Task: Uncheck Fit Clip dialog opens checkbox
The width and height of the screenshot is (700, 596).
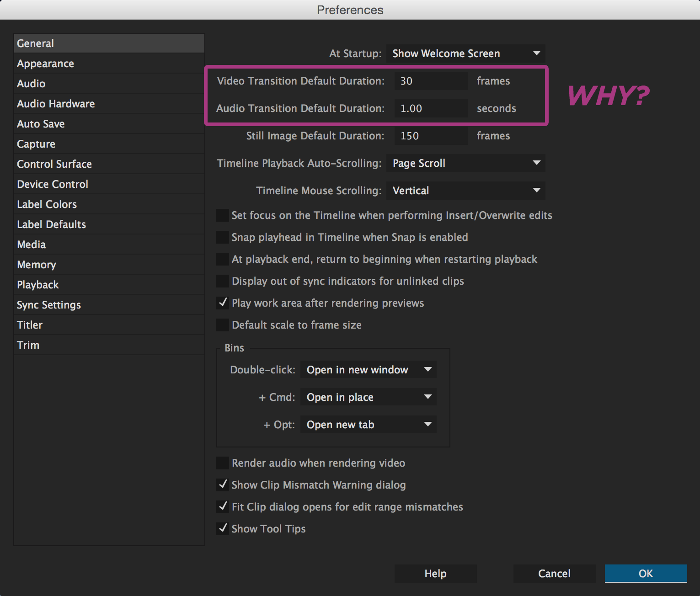Action: tap(223, 506)
